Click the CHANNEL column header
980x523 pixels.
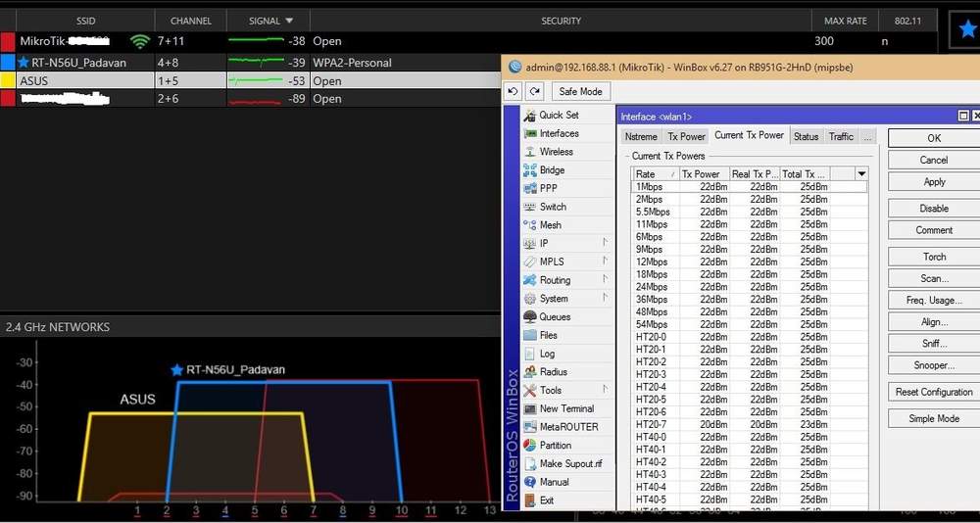[191, 21]
